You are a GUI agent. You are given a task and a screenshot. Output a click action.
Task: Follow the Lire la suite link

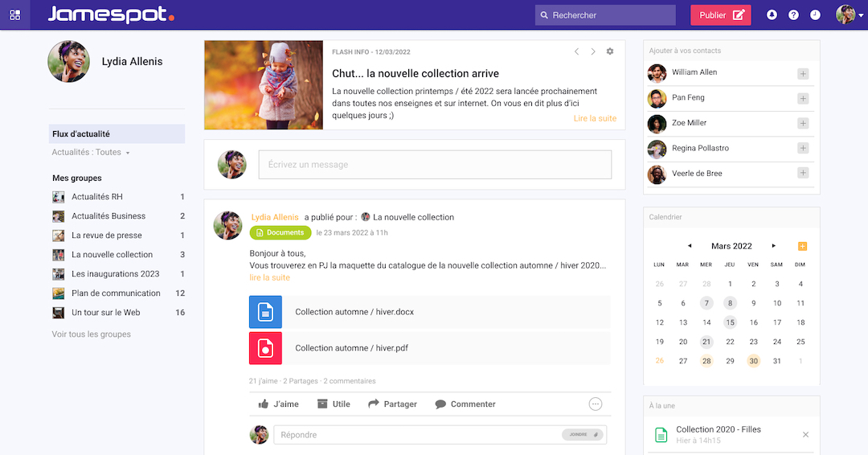[595, 118]
